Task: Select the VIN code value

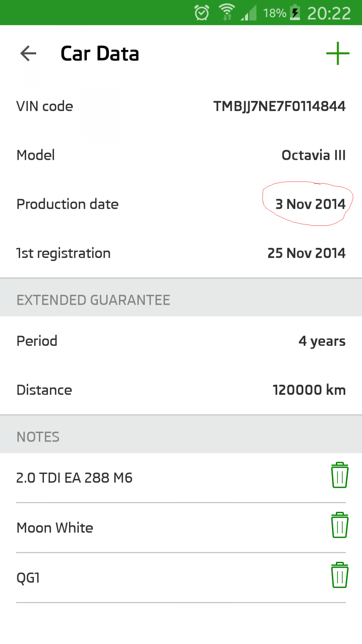Action: pos(279,106)
